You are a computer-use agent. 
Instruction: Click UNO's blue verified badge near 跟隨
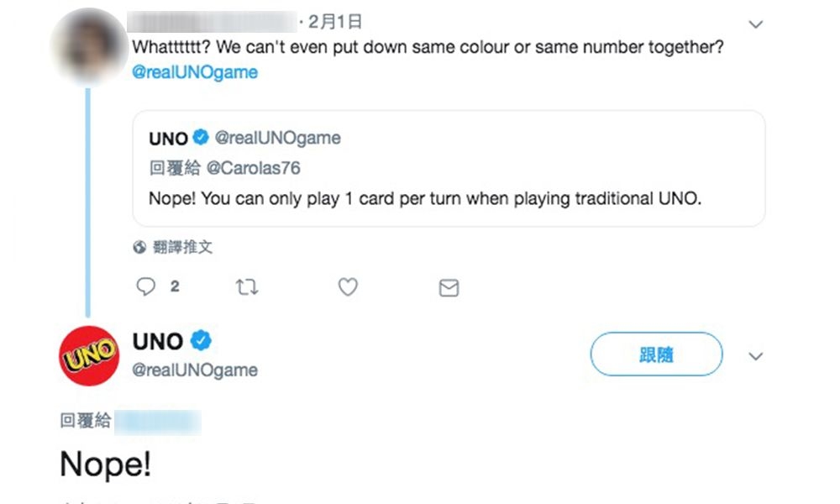199,340
